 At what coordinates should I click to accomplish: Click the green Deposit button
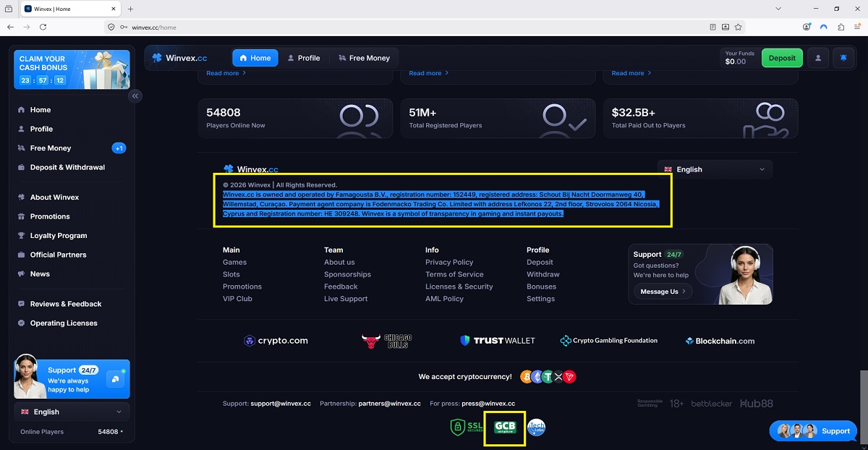pos(782,58)
